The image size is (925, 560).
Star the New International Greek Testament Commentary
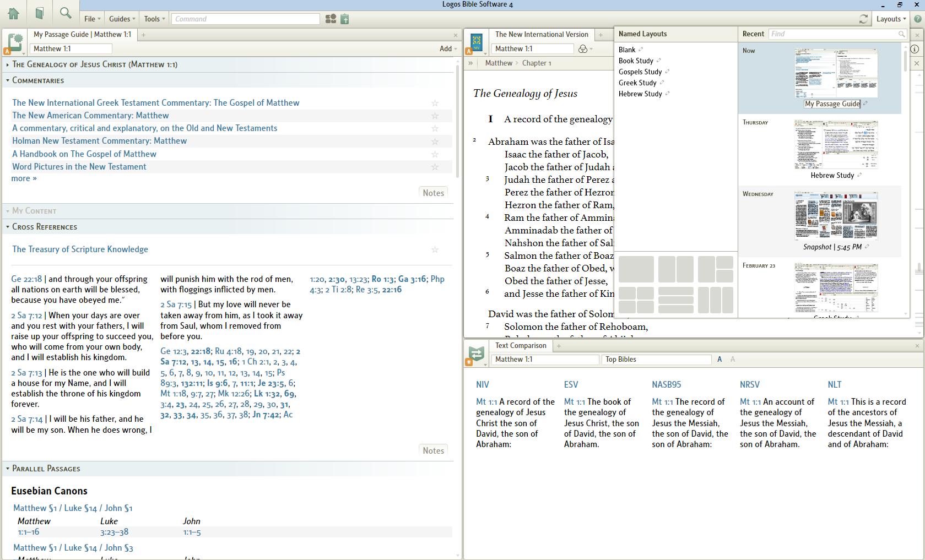[435, 103]
